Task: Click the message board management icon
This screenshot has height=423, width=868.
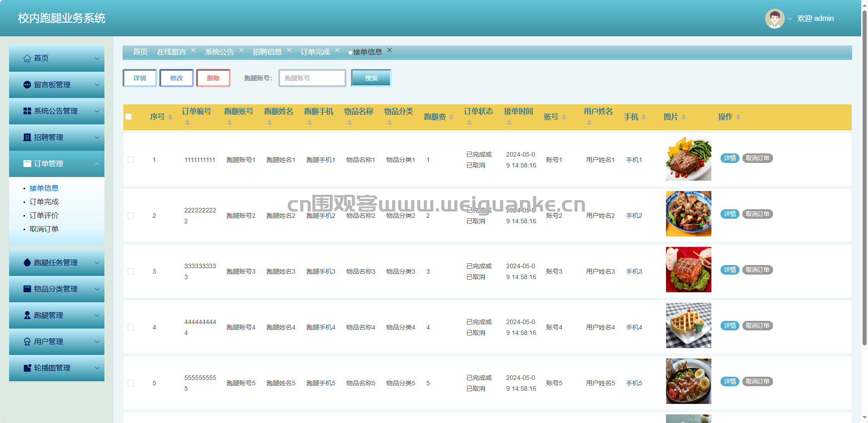Action: click(x=27, y=85)
